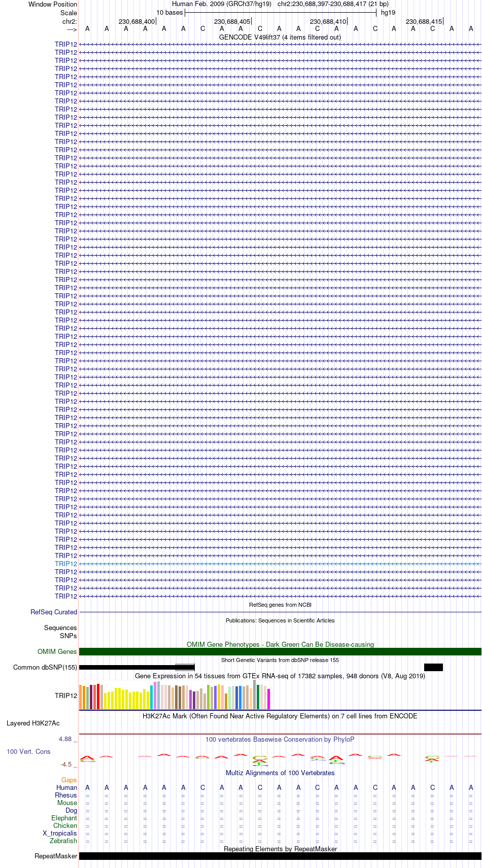Open OMIM Genes track label
The width and height of the screenshot is (482, 868).
click(57, 651)
